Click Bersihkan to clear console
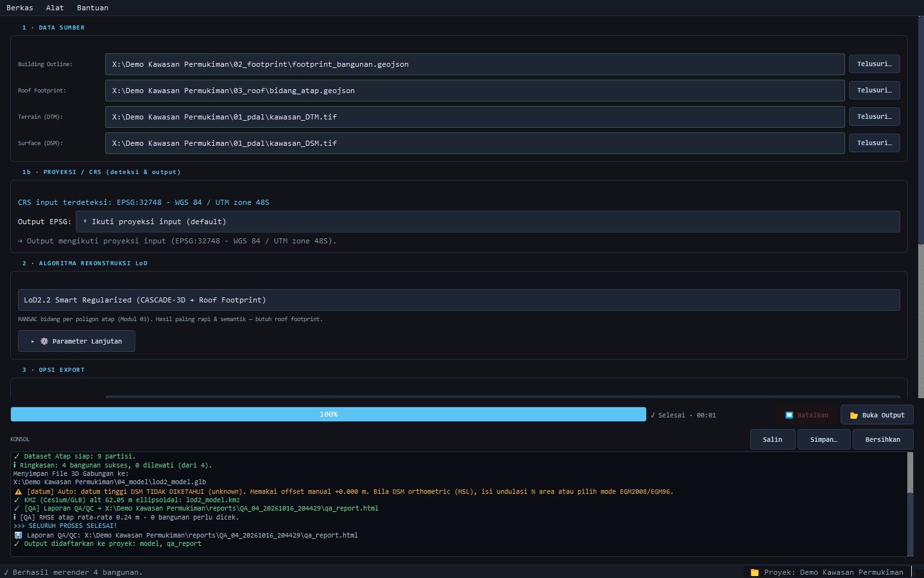924x578 pixels. pos(883,439)
